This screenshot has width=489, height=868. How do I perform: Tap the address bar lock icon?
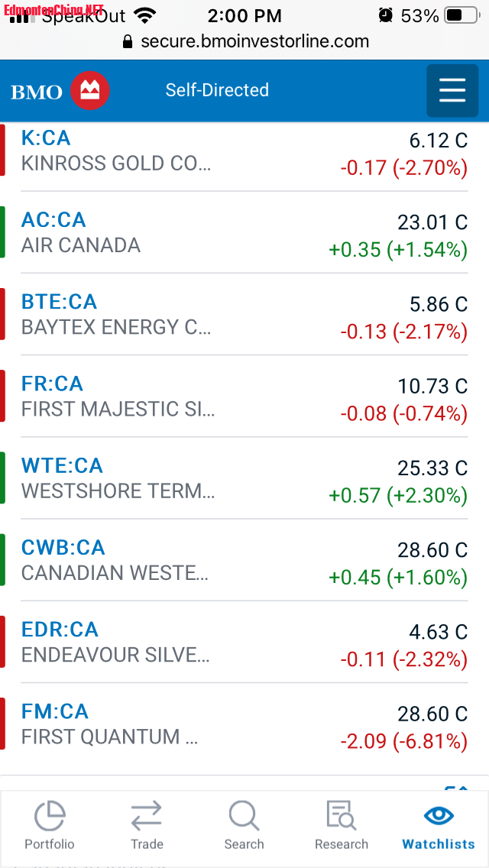click(128, 41)
